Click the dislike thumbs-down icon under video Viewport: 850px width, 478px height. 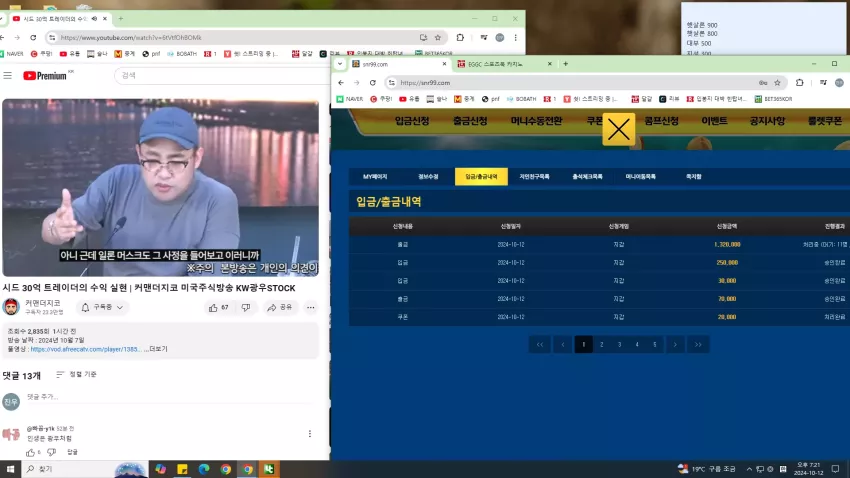point(246,307)
